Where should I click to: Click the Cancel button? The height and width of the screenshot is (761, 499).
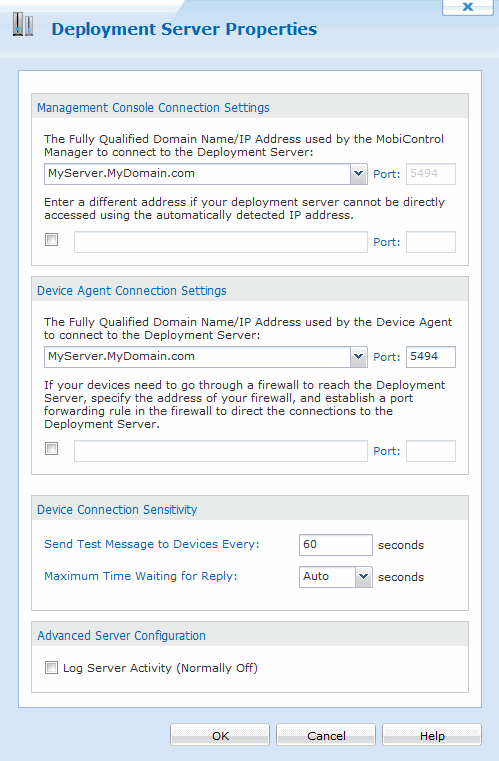(x=326, y=735)
